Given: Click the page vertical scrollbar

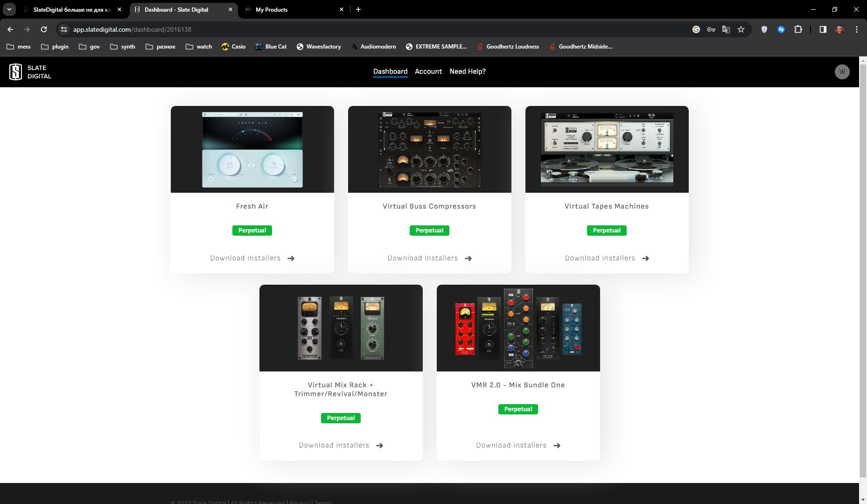Looking at the screenshot, I should [x=863, y=271].
